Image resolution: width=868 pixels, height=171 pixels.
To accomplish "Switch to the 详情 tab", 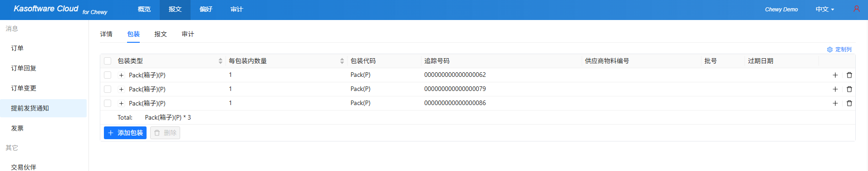I will pyautogui.click(x=106, y=34).
